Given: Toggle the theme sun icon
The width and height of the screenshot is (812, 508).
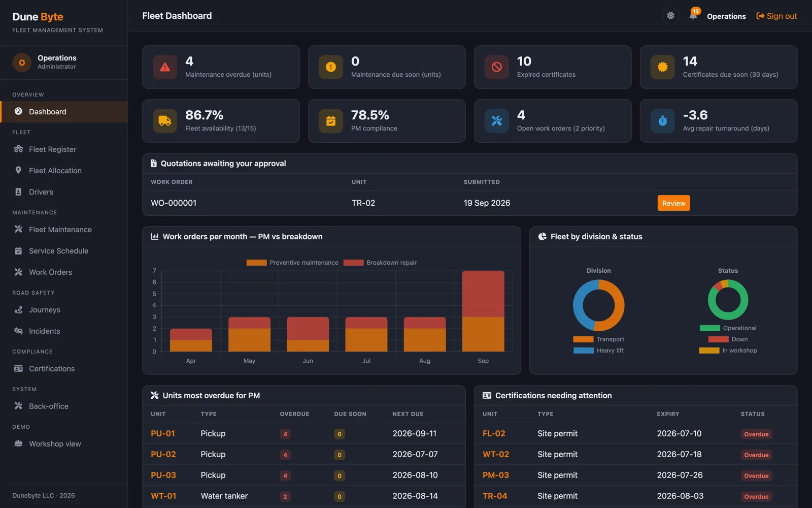Looking at the screenshot, I should coord(670,16).
